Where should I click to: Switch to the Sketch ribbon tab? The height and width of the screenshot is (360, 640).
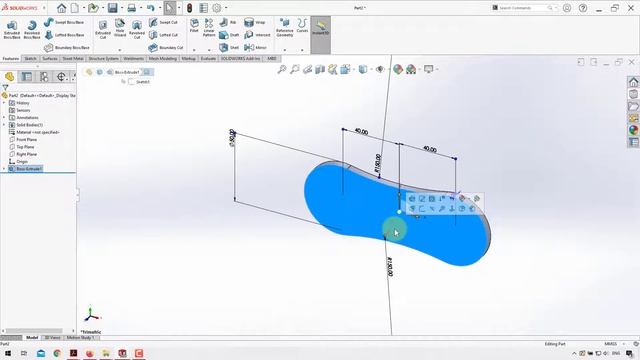[30, 59]
